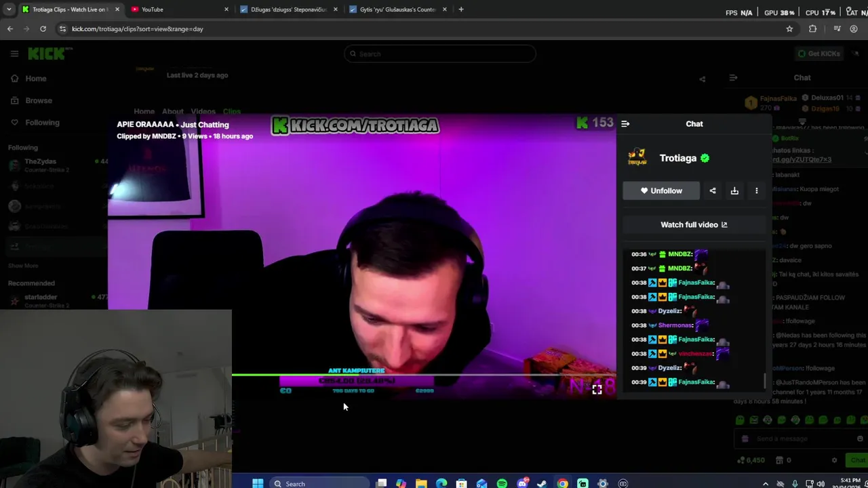View site information icon in address bar

pyautogui.click(x=62, y=29)
